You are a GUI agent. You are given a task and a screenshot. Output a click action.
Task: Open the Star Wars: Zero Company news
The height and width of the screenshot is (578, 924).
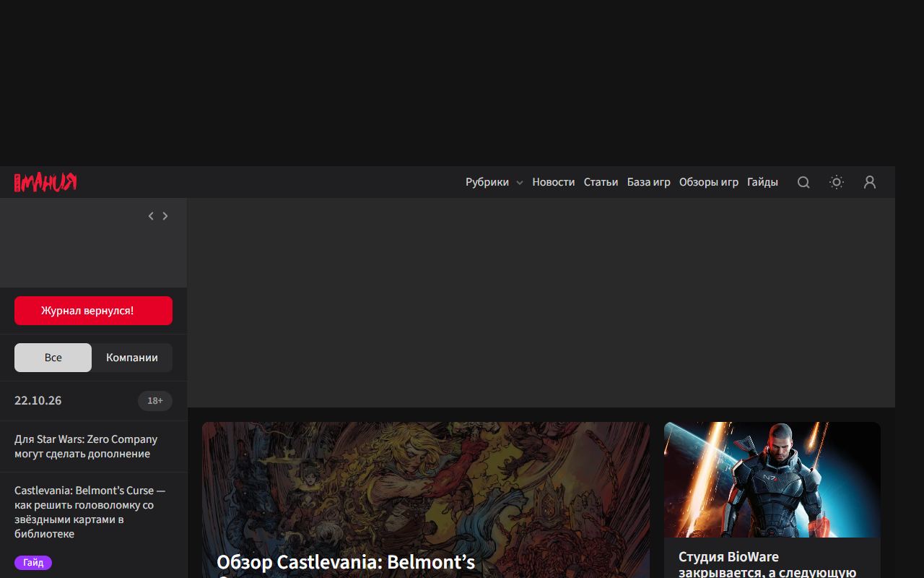tap(86, 447)
